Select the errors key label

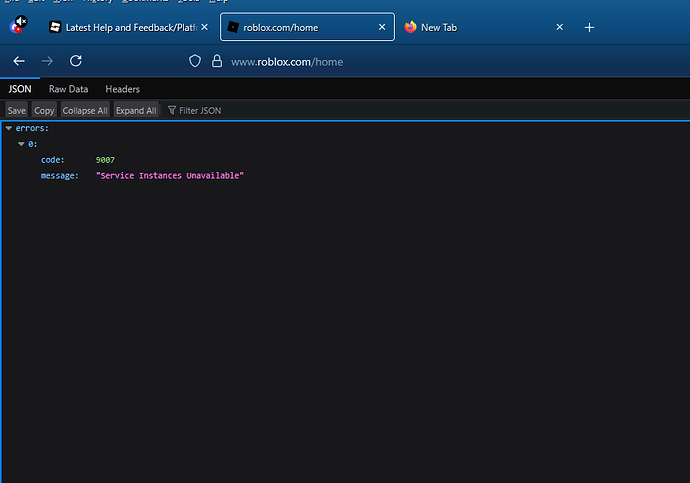(32, 128)
